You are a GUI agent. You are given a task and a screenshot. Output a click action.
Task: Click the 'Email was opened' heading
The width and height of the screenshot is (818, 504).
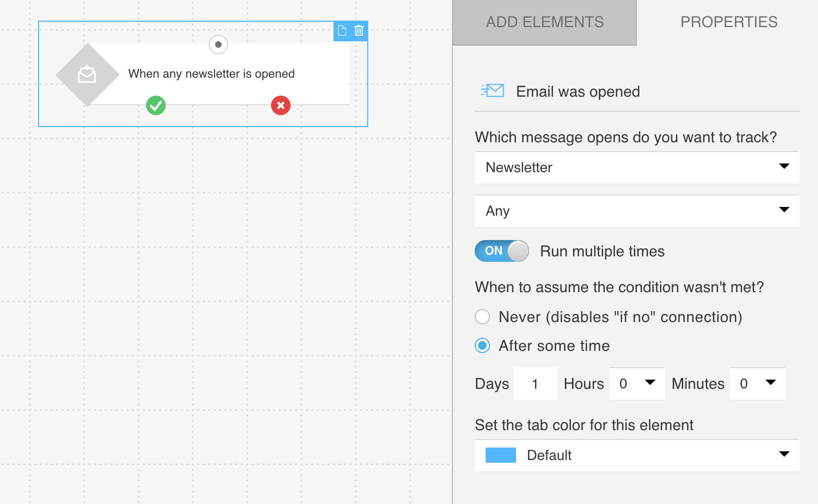pyautogui.click(x=578, y=91)
